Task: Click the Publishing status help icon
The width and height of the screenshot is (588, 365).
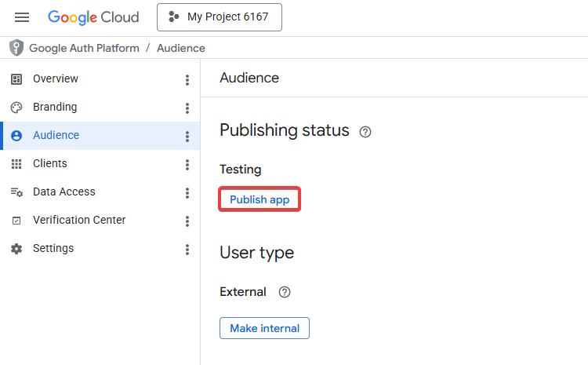Action: pos(365,132)
